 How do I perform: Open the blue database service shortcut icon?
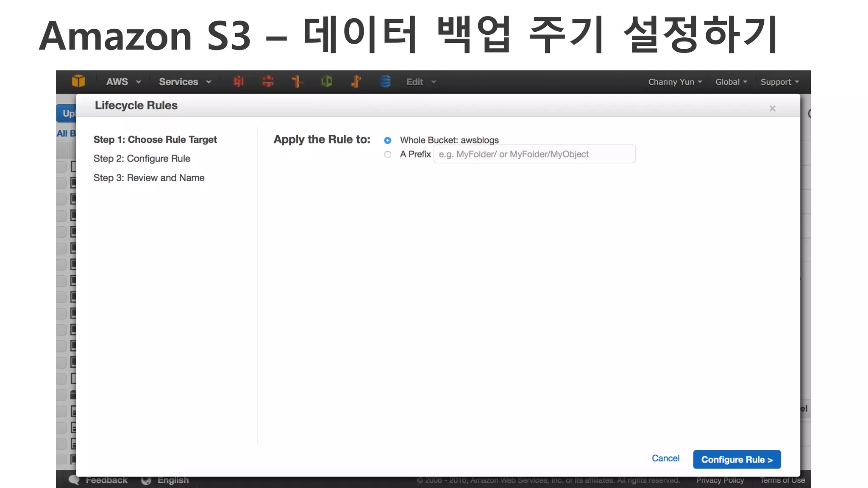(385, 81)
